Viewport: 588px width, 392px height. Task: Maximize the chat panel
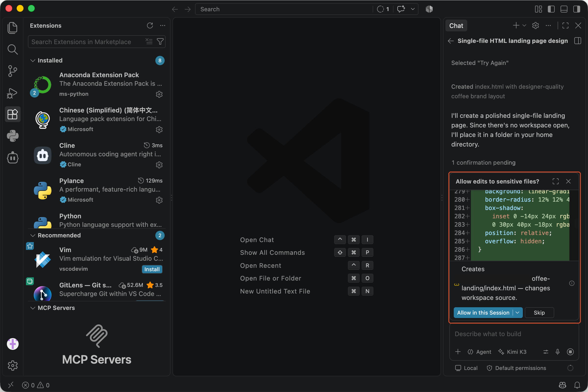tap(565, 25)
